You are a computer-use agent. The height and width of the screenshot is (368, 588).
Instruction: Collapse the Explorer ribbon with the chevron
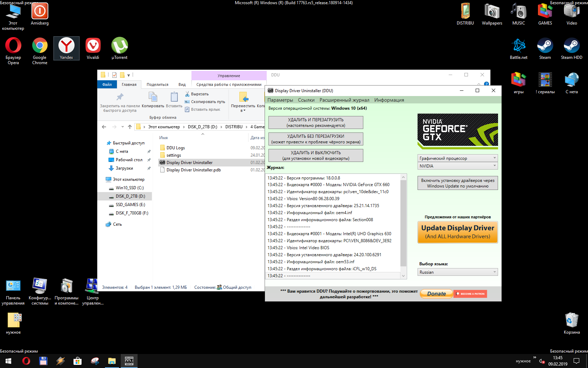tap(479, 84)
